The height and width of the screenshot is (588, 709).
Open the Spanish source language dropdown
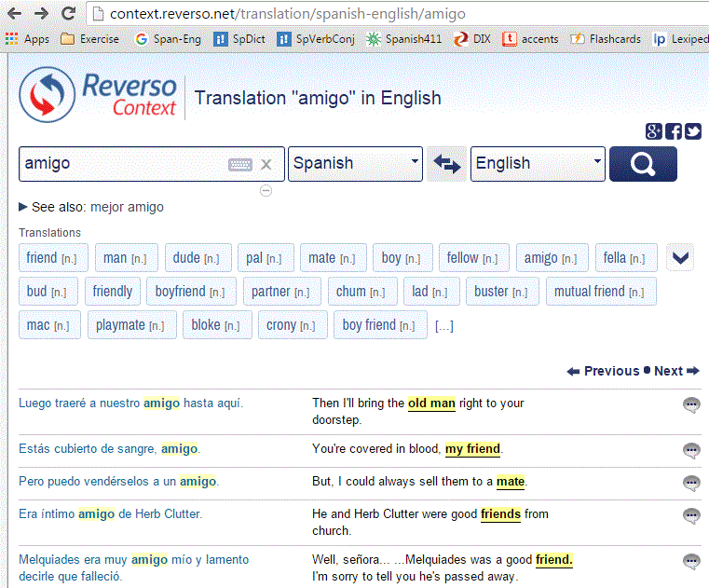355,164
